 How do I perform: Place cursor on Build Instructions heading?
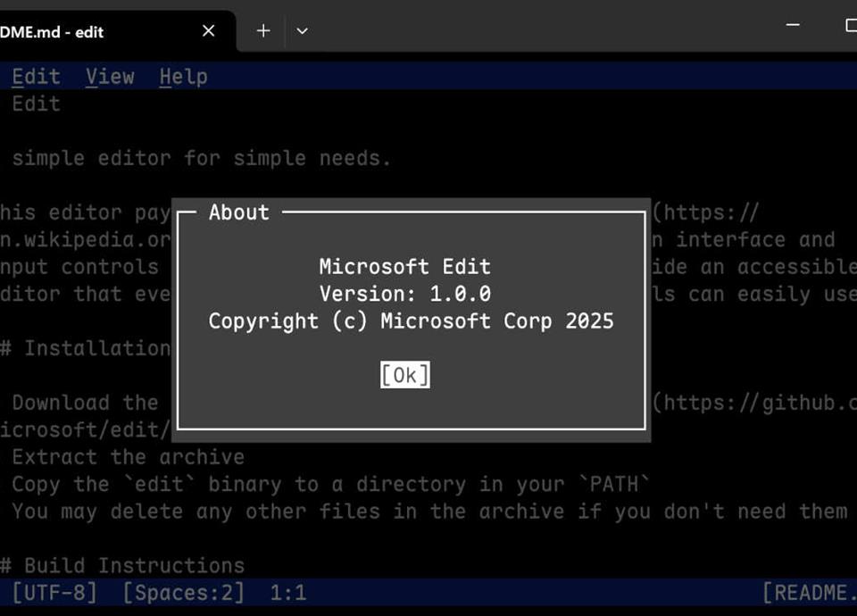(x=134, y=566)
